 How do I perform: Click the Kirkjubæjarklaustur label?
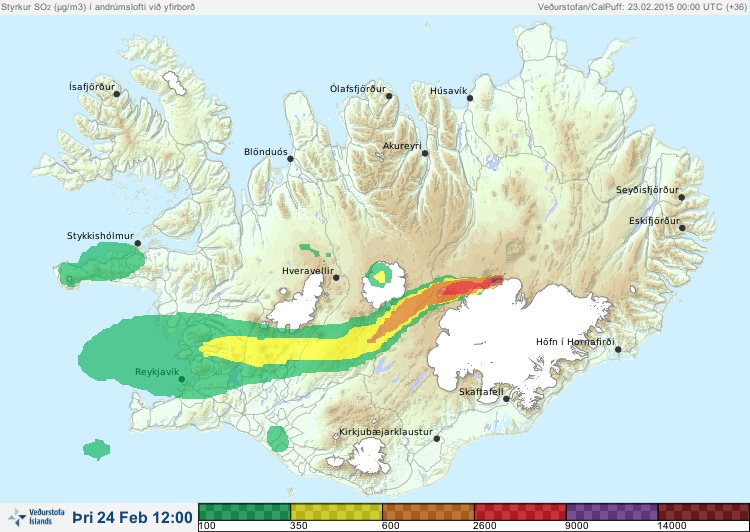coord(386,432)
